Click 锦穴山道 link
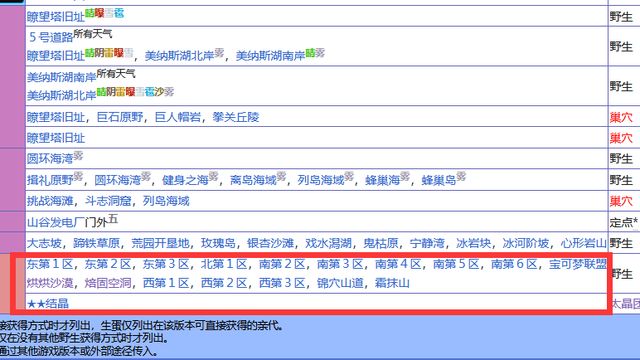The width and height of the screenshot is (640, 360). (340, 283)
